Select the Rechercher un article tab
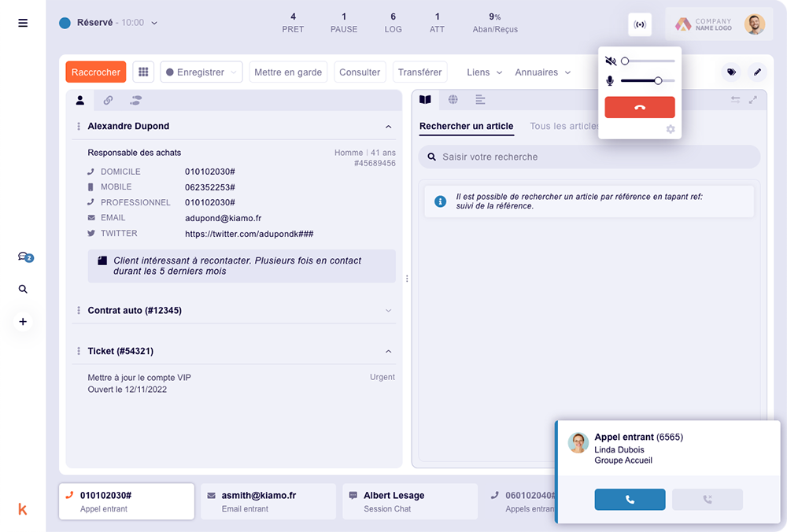 click(x=466, y=127)
